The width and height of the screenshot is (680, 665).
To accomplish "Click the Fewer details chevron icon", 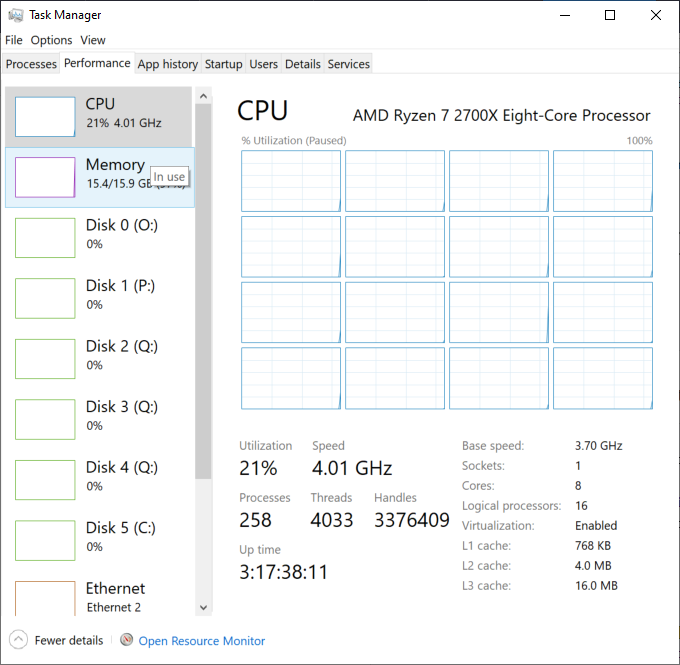I will (x=18, y=640).
